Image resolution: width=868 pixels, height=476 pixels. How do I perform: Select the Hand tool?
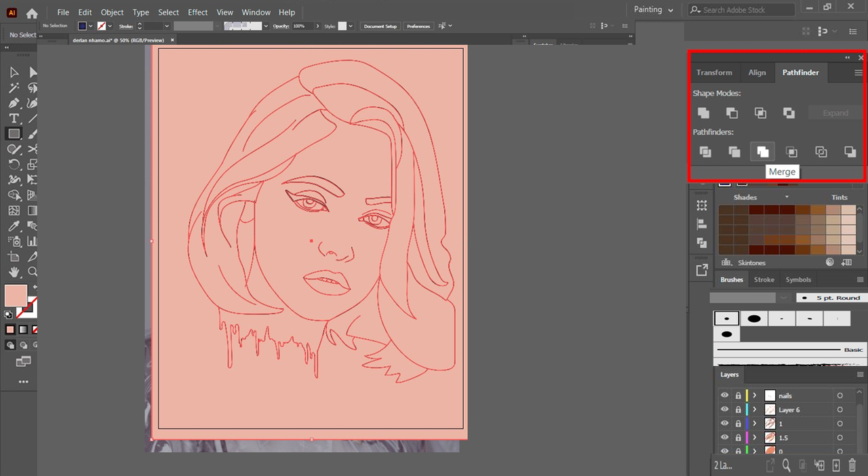coord(14,272)
